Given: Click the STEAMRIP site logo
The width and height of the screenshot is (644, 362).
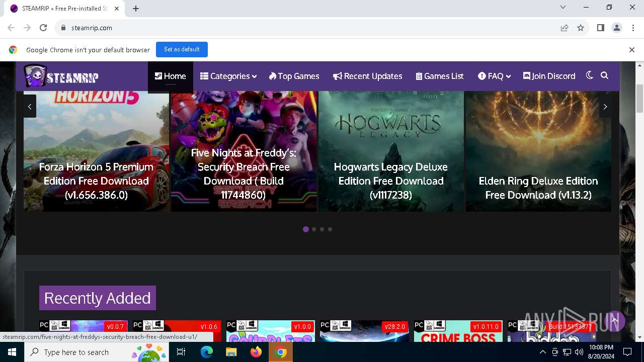Looking at the screenshot, I should (x=61, y=76).
